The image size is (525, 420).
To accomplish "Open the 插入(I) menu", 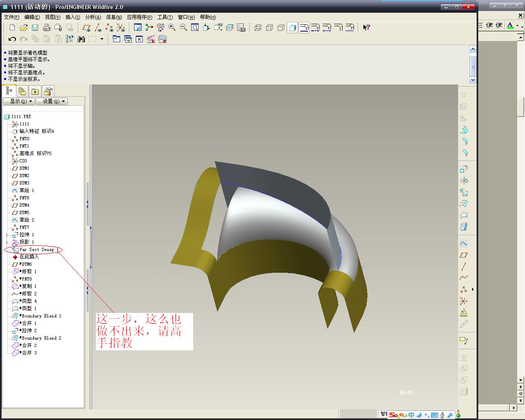I will point(73,17).
